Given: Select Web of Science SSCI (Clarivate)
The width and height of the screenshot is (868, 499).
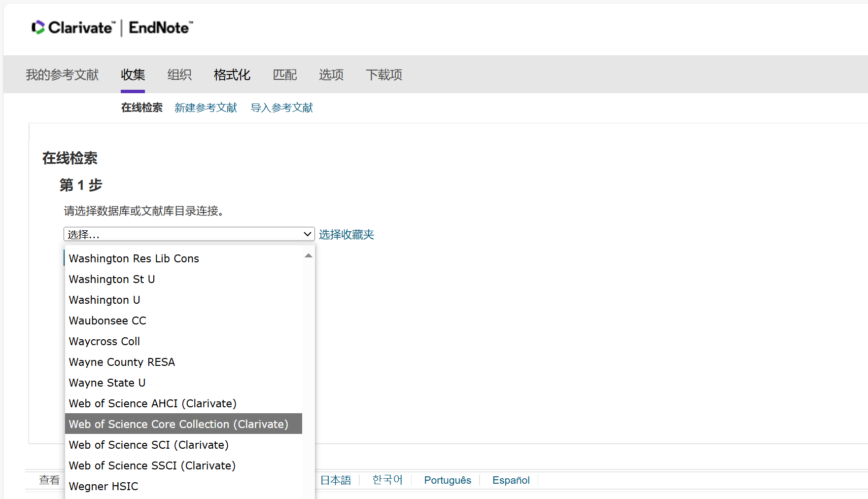Looking at the screenshot, I should [183, 465].
